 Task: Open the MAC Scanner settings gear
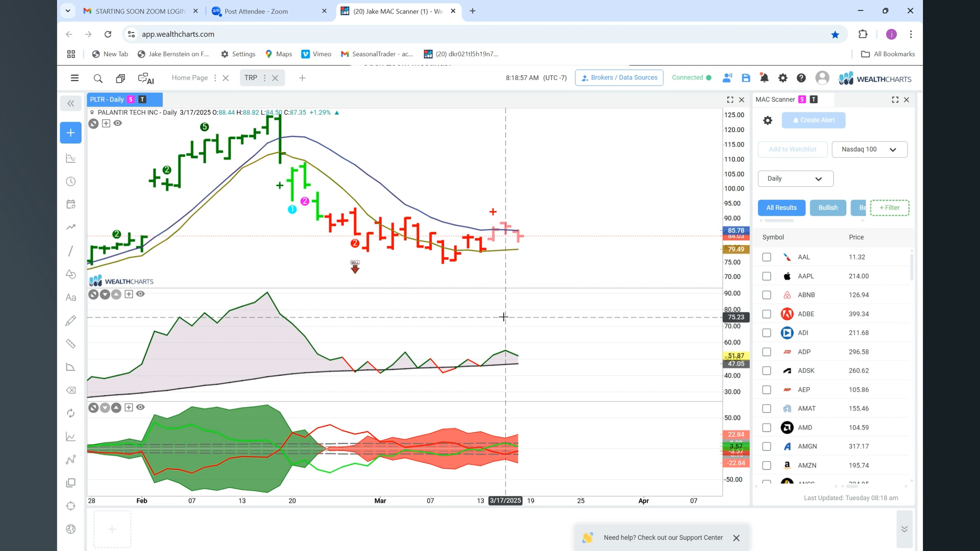(768, 120)
